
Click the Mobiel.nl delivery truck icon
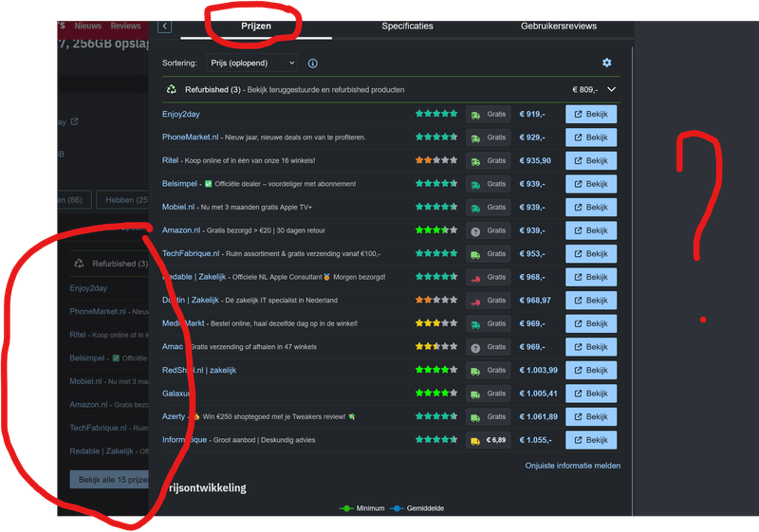click(x=475, y=208)
